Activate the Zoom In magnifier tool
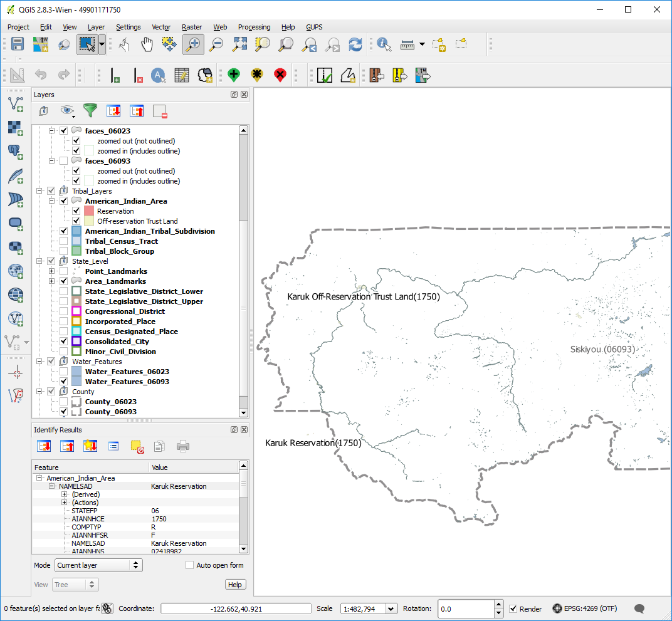This screenshot has height=621, width=672. pos(193,44)
